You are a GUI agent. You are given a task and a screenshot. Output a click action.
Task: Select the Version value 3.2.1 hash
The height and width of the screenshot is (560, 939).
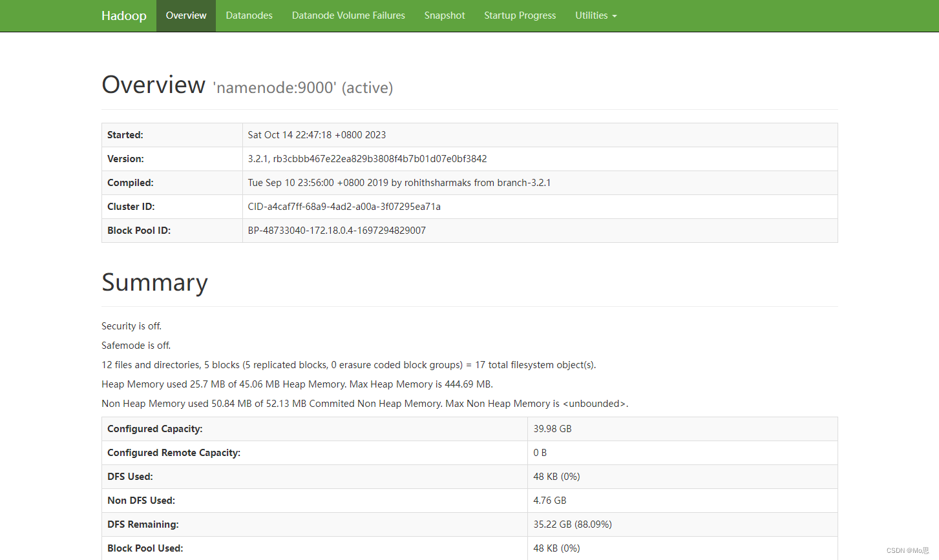click(367, 159)
